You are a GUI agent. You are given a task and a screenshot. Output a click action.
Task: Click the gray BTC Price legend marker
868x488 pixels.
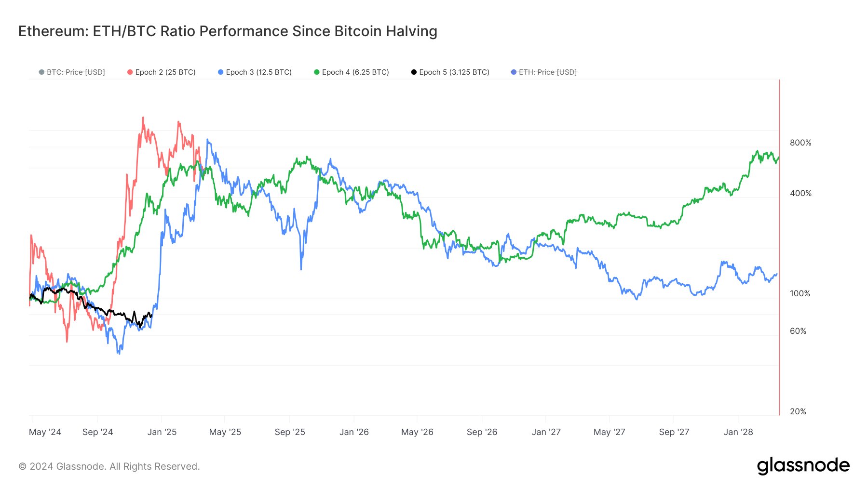click(x=42, y=72)
